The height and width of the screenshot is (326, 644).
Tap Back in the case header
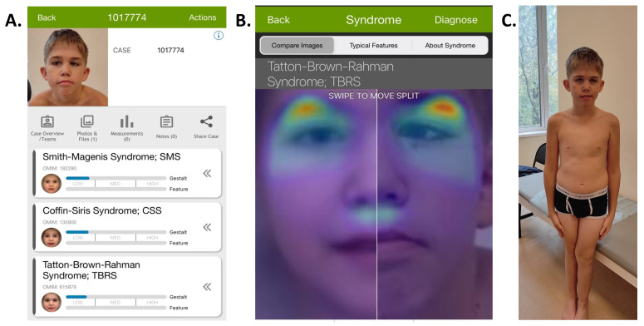click(47, 17)
